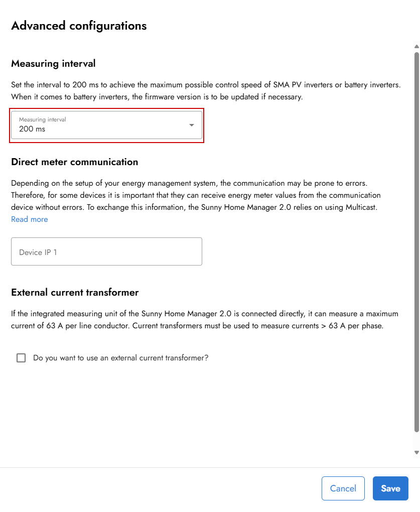Select the '200 ms' value in the dropdown
The width and height of the screenshot is (420, 512).
tap(32, 129)
